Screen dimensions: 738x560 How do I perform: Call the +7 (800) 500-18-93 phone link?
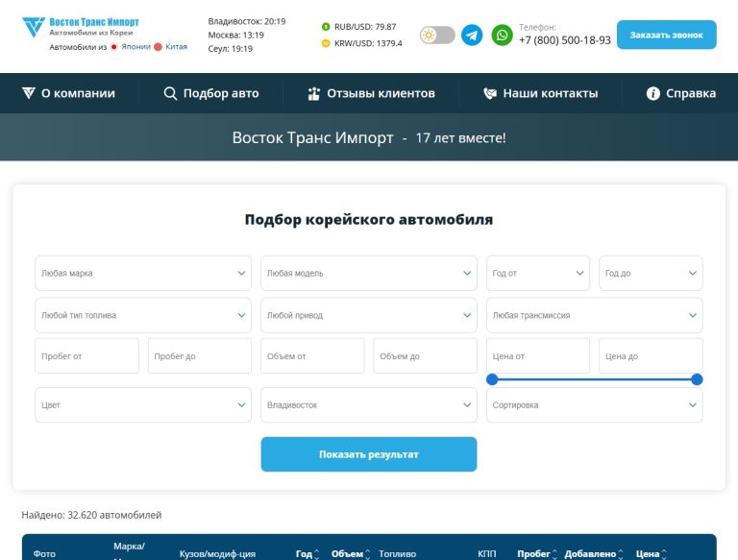click(565, 40)
